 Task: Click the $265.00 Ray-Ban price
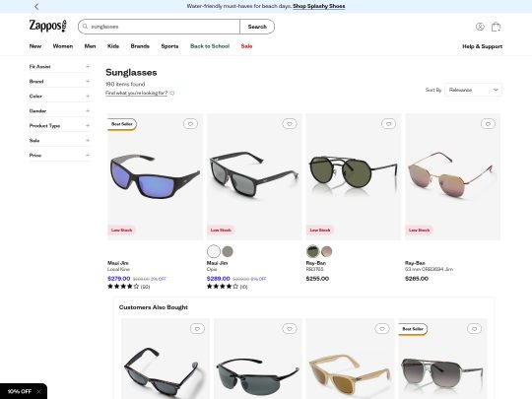tap(417, 279)
